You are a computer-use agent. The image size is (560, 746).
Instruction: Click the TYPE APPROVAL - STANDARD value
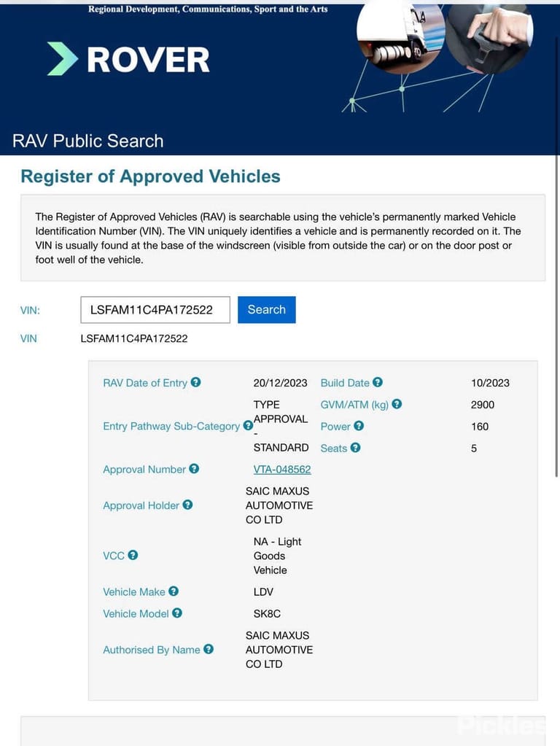coord(281,427)
